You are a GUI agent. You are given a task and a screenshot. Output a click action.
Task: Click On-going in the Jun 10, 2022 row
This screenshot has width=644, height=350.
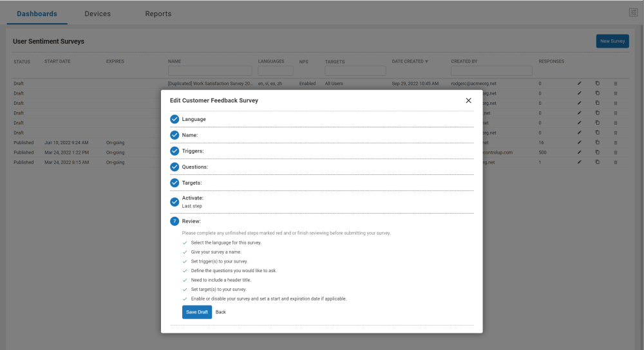coord(115,142)
